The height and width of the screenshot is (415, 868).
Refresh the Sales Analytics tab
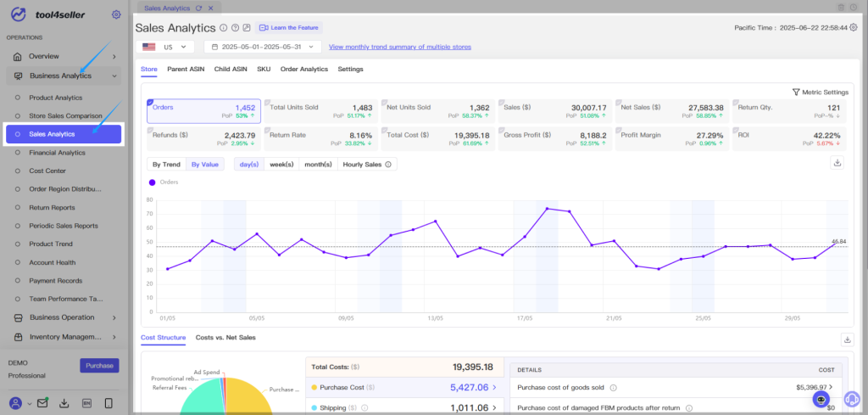(x=198, y=8)
